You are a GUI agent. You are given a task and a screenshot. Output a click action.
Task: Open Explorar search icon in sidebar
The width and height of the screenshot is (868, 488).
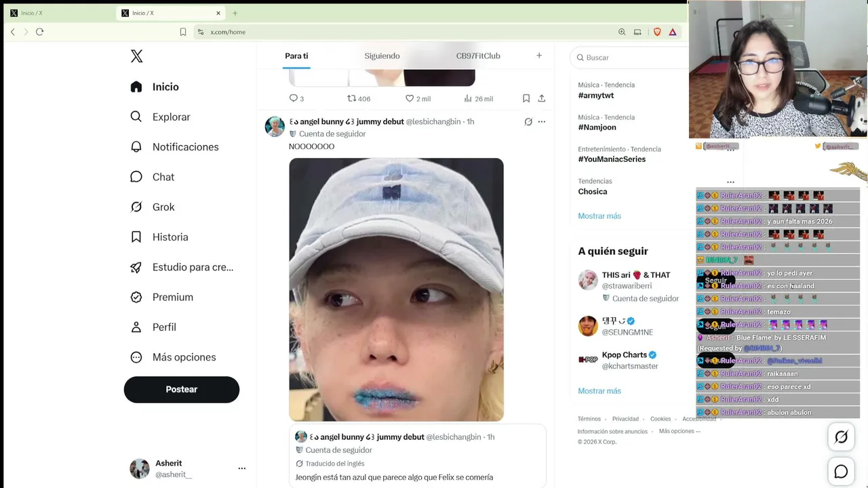tap(136, 117)
